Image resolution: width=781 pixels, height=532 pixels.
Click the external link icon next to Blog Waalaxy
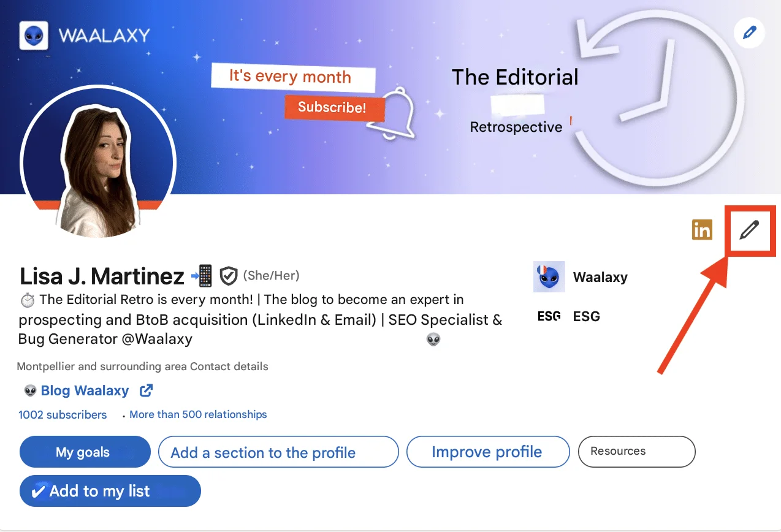click(x=147, y=390)
